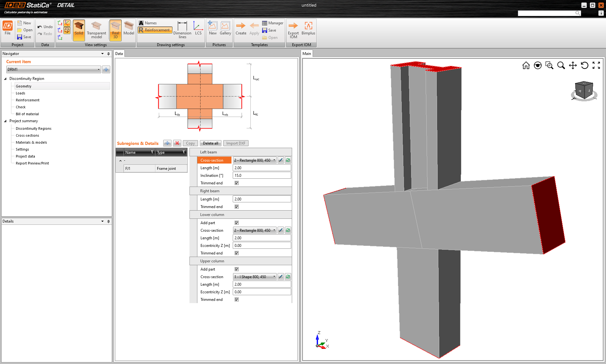Click the Dimension lines icon
Image resolution: width=606 pixels, height=364 pixels.
click(182, 29)
